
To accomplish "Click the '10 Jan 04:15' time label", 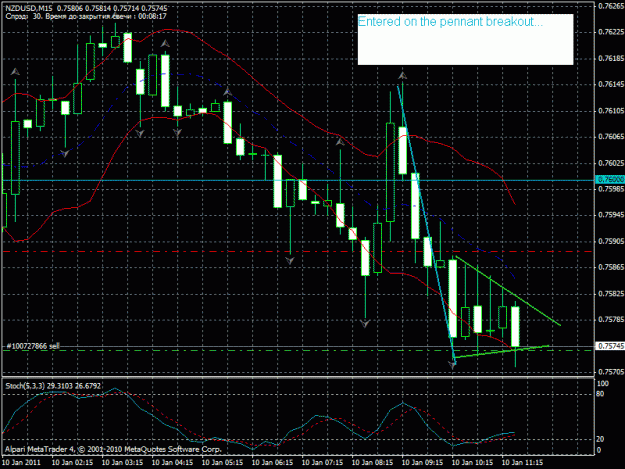I will [173, 463].
